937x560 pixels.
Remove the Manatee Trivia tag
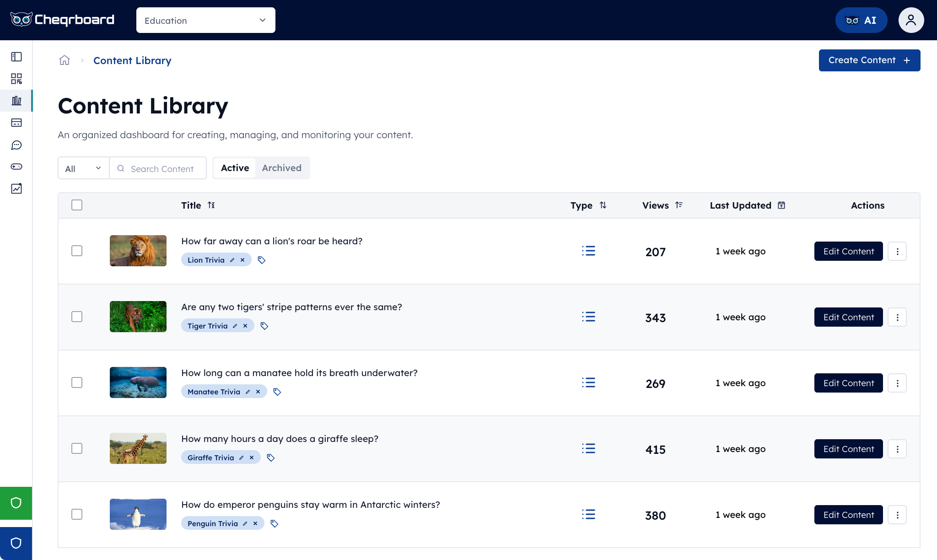point(258,392)
